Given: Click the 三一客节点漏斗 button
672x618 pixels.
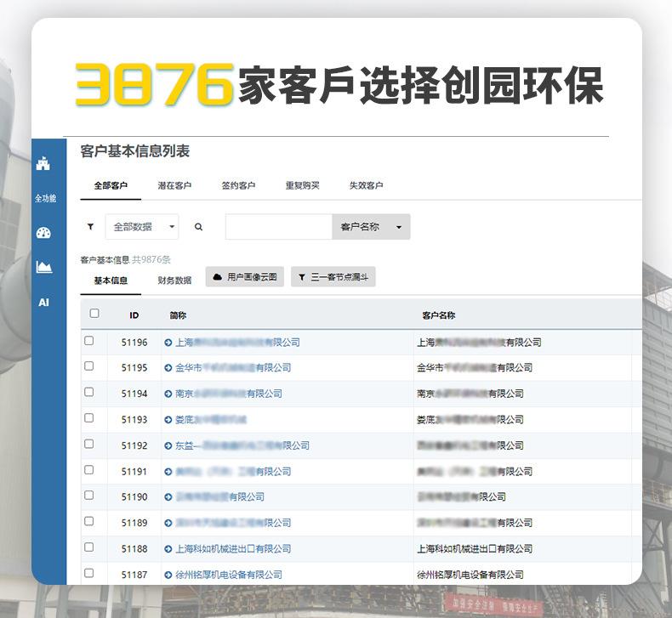Looking at the screenshot, I should point(333,277).
